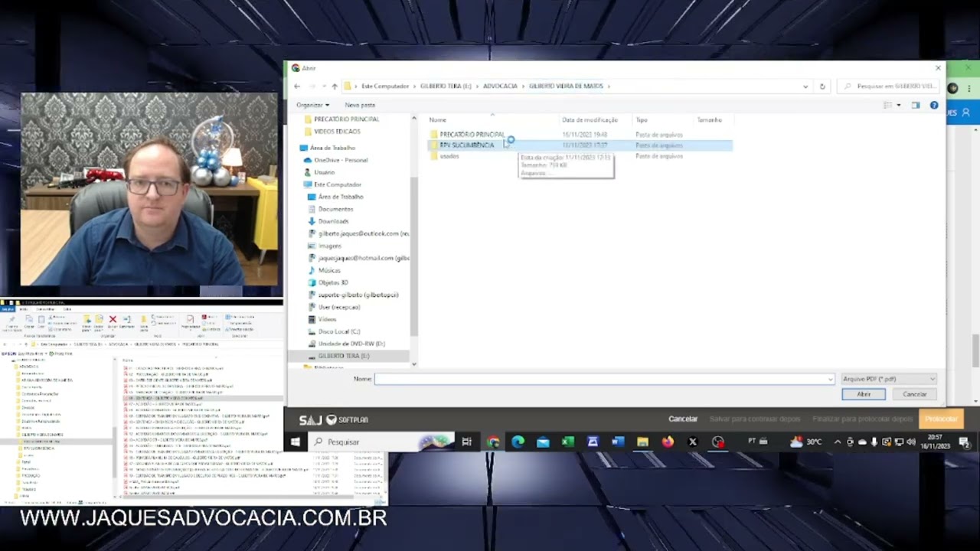The height and width of the screenshot is (551, 980).
Task: Expand the address bar history dropdown
Action: 805,86
